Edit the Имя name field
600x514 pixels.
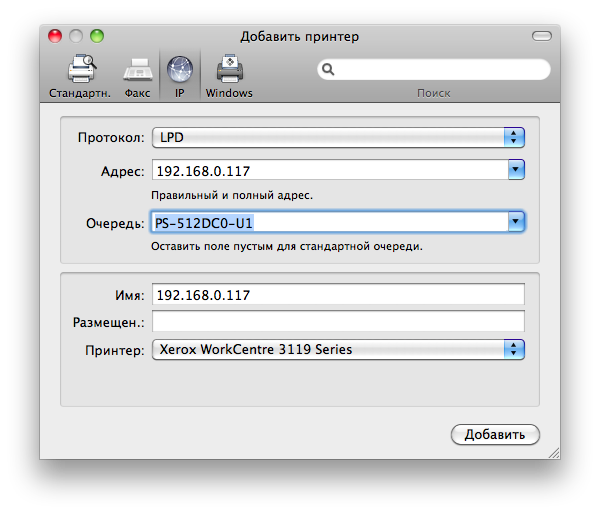point(338,294)
